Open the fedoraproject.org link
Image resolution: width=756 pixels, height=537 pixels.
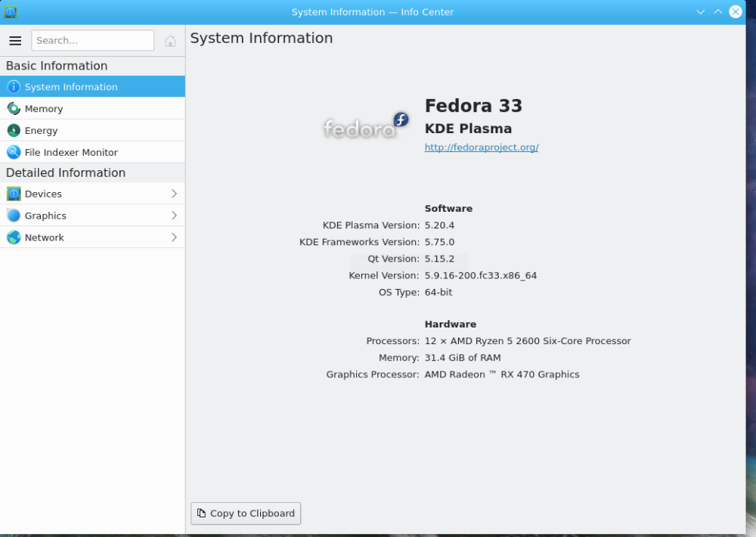481,147
